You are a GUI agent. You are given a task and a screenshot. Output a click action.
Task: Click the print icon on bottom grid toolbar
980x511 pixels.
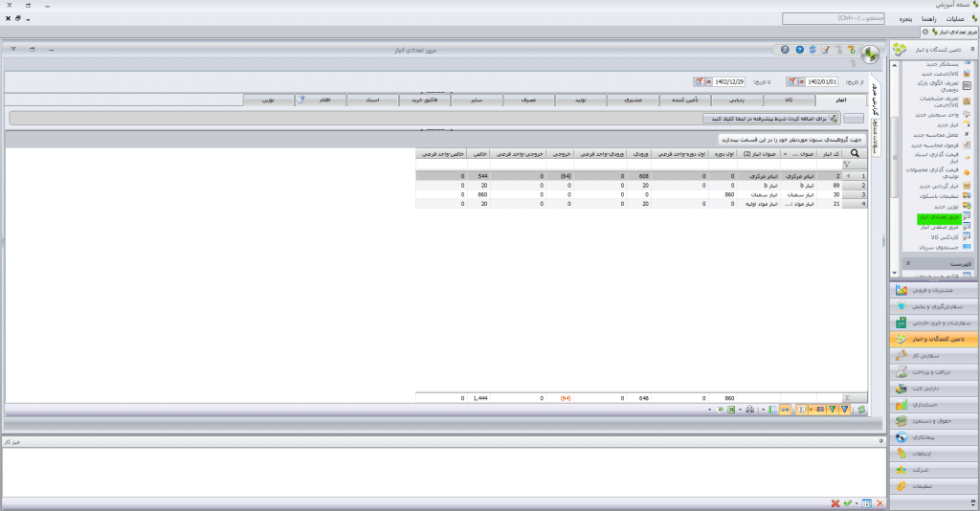click(x=750, y=410)
